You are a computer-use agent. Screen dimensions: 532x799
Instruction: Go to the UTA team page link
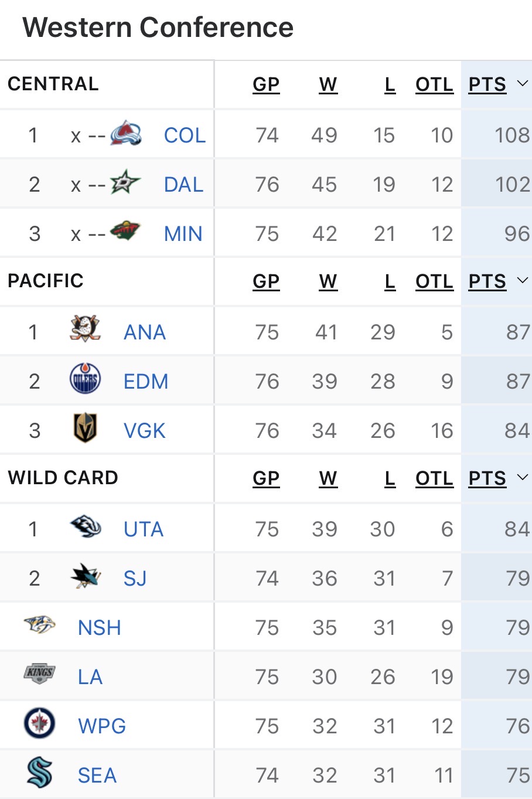point(144,529)
